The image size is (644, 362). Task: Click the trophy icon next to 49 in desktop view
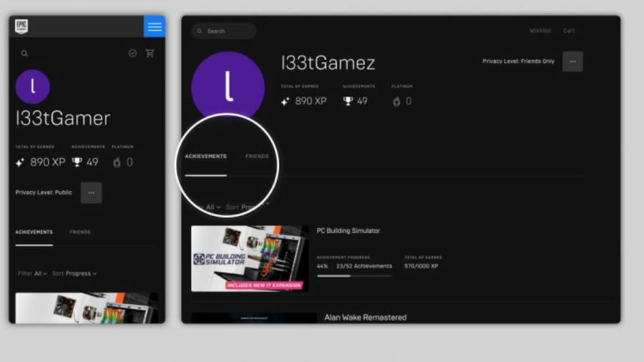point(348,102)
